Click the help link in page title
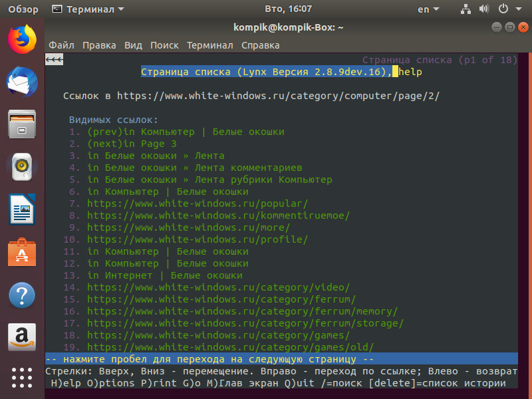The image size is (532, 399). (x=410, y=72)
